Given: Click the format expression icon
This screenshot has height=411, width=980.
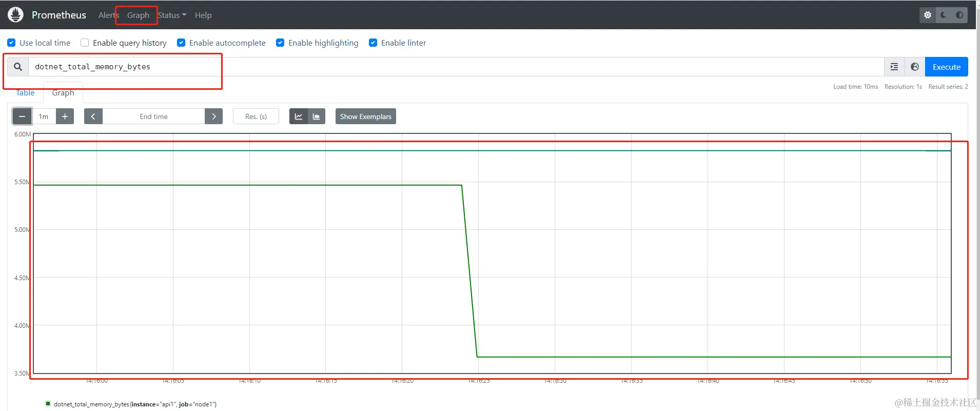Looking at the screenshot, I should pyautogui.click(x=894, y=67).
